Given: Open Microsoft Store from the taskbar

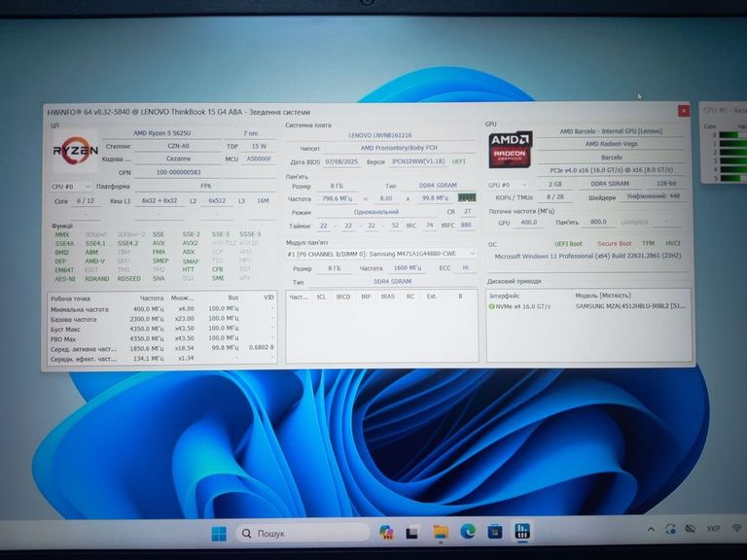Looking at the screenshot, I should 495,532.
